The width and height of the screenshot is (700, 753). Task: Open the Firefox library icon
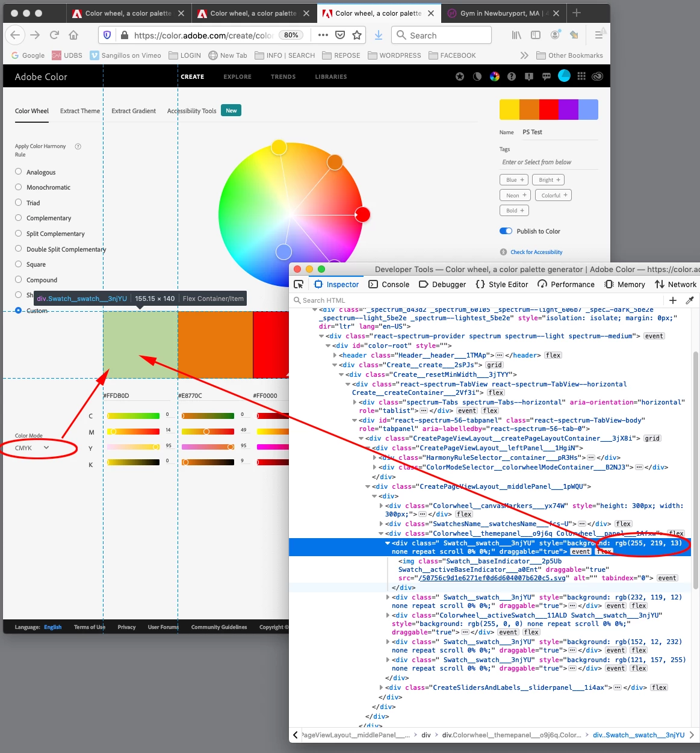[x=516, y=35]
